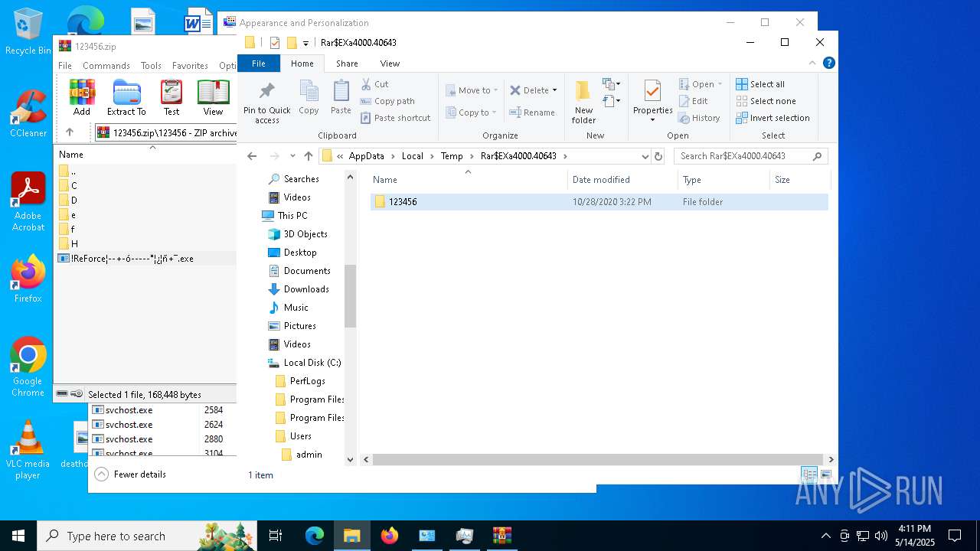Select This PC in navigation pane
980x551 pixels.
click(292, 216)
